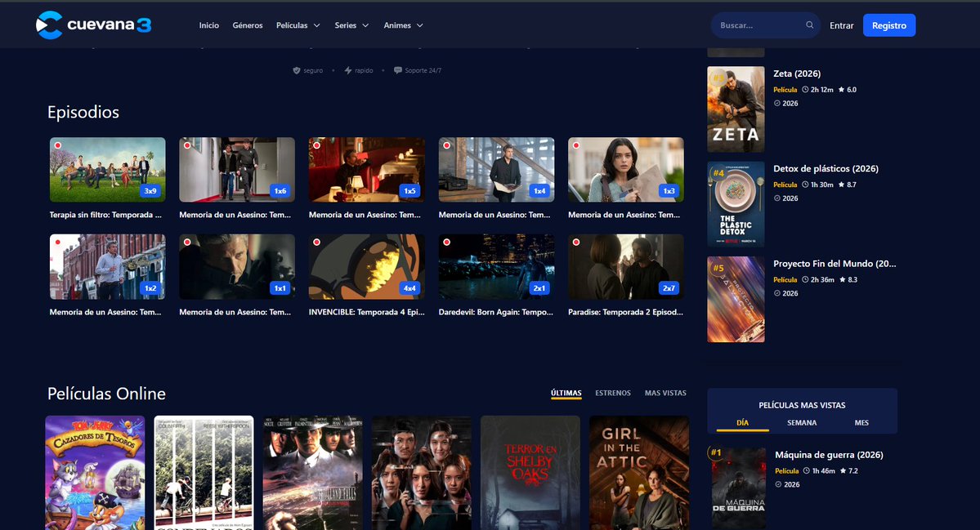Click the 1x6 episode badge
This screenshot has height=530, width=980.
[280, 191]
